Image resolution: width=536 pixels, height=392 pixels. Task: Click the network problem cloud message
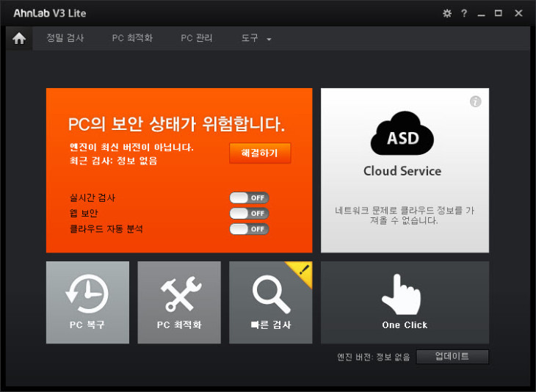405,215
